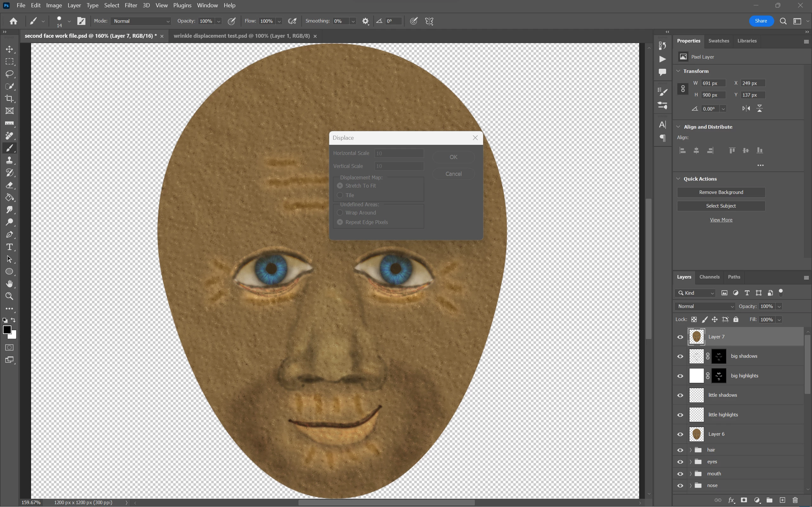The image size is (812, 507).
Task: Hide the little highlights layer
Action: (x=680, y=415)
